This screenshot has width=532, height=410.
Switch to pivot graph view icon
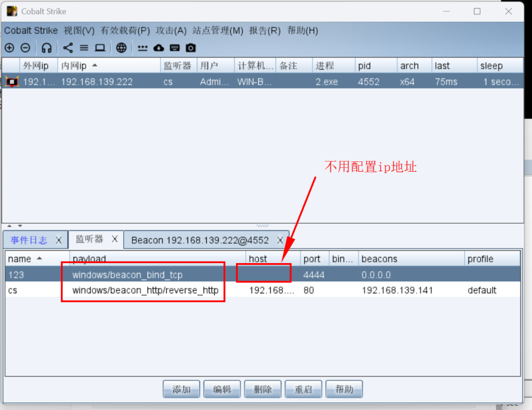click(x=68, y=48)
